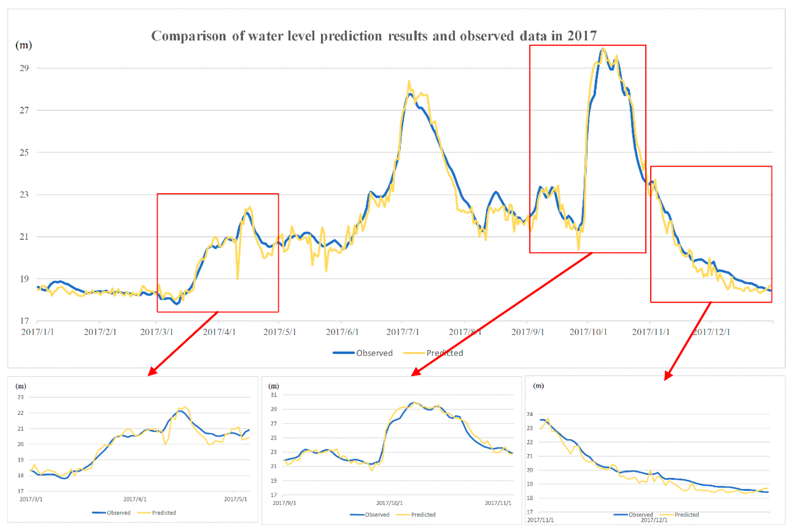The height and width of the screenshot is (532, 793).
Task: Click the red arrowhead pointing to bottom-right chart
Action: [667, 376]
